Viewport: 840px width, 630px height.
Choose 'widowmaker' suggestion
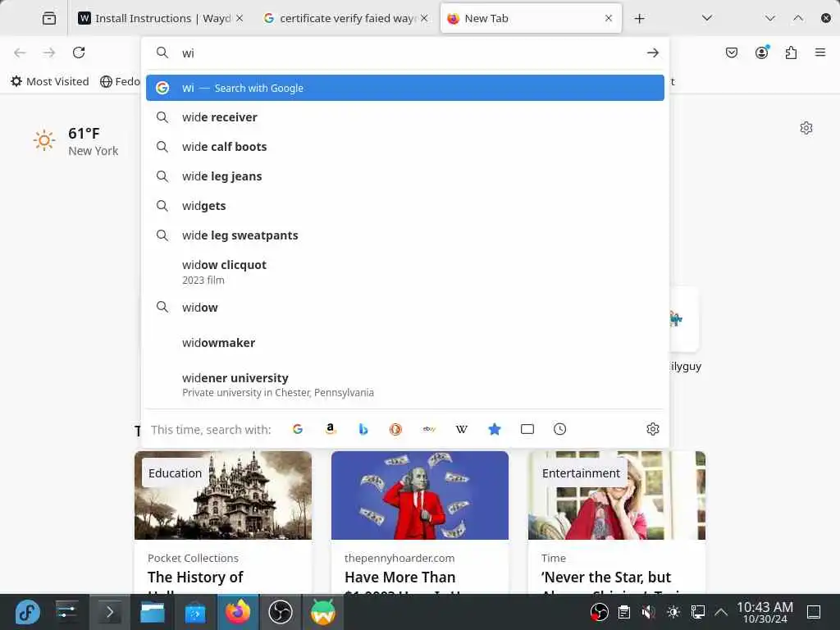[405, 343]
